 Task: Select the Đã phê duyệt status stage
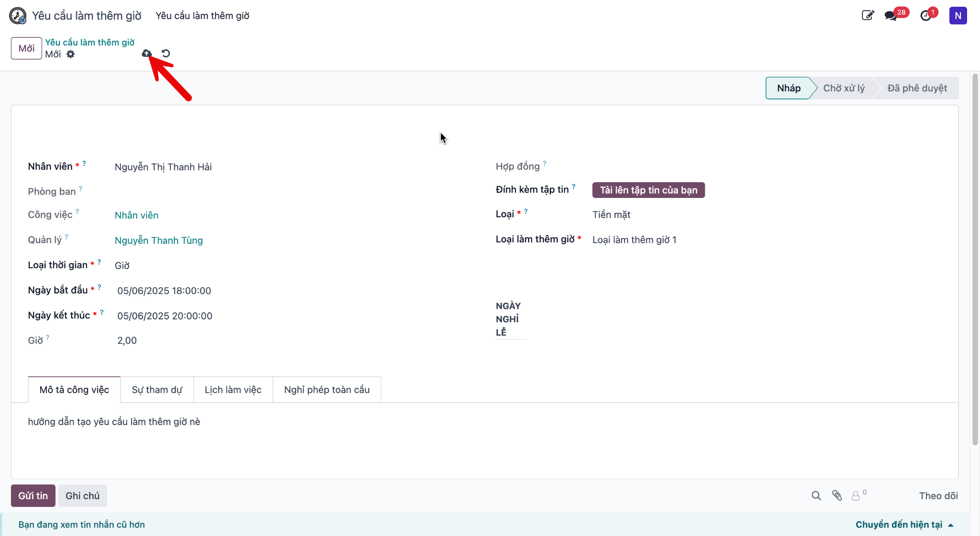[x=917, y=88]
